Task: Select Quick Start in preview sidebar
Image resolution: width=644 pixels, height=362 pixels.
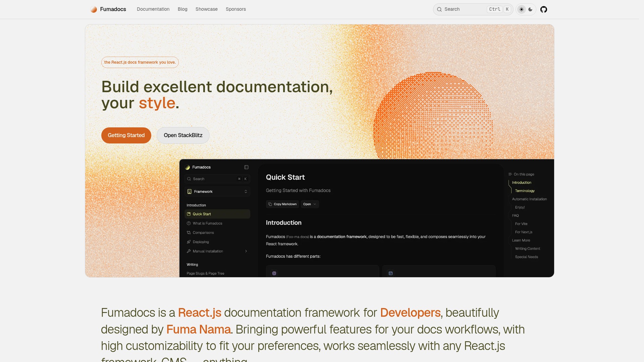Action: [x=217, y=214]
